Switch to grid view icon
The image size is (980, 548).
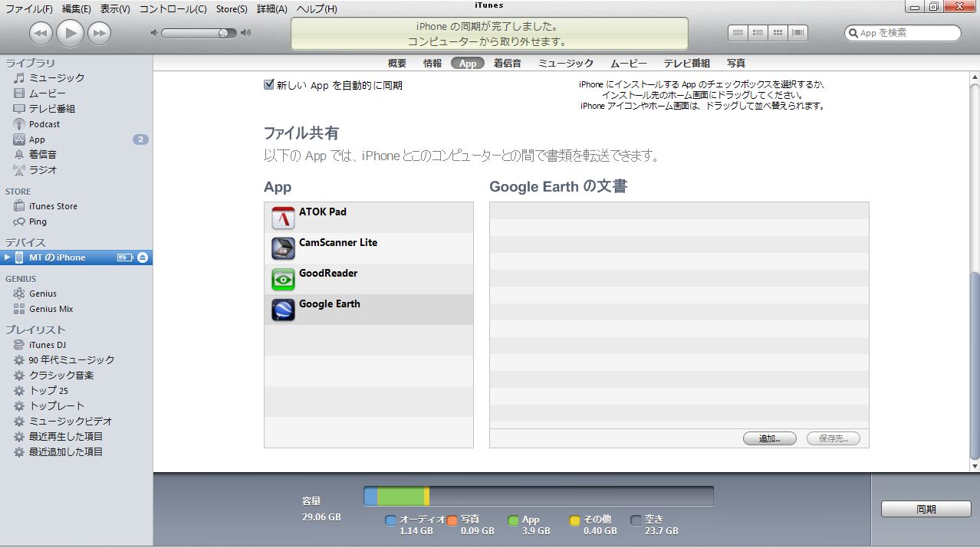click(778, 33)
